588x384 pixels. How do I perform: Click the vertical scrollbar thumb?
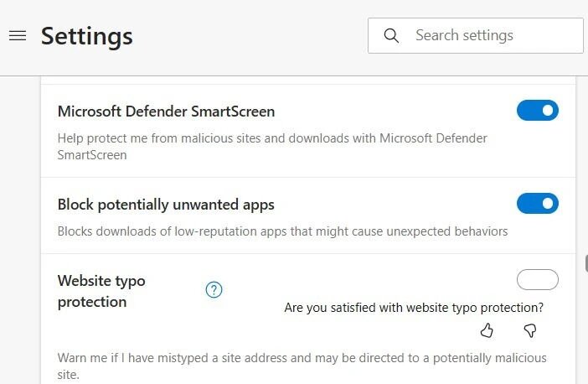coord(585,262)
